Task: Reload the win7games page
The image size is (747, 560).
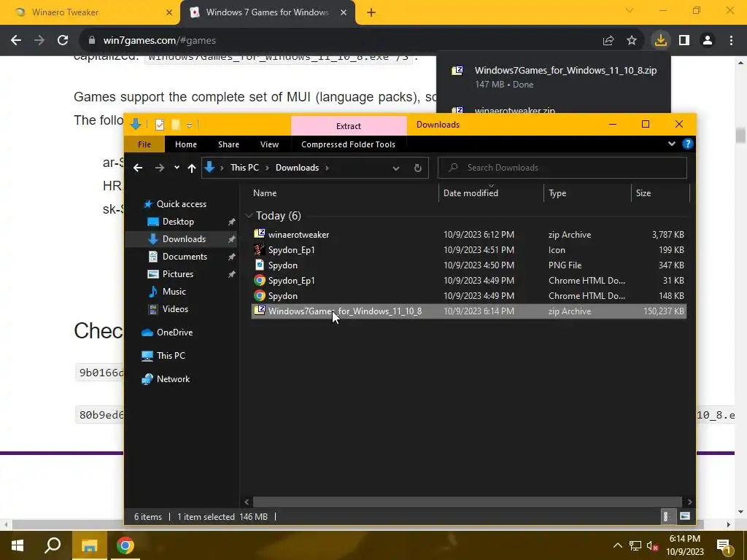Action: (x=63, y=41)
